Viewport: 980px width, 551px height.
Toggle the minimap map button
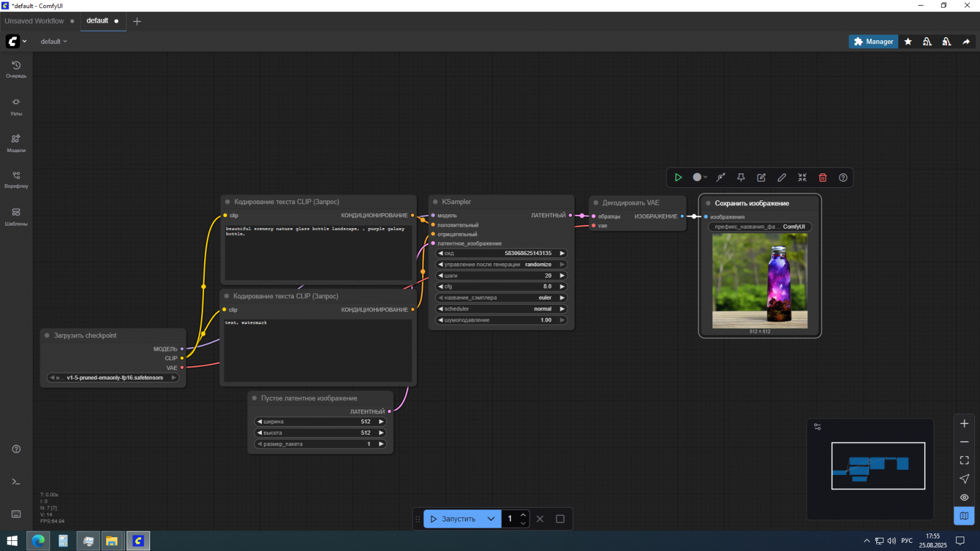964,516
